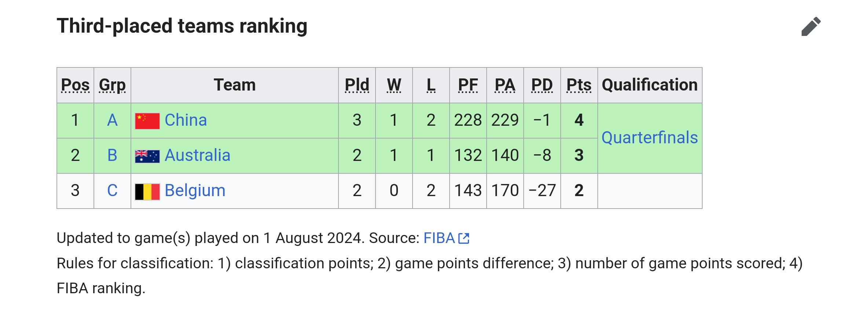
Task: Click the China flag icon
Action: click(147, 121)
